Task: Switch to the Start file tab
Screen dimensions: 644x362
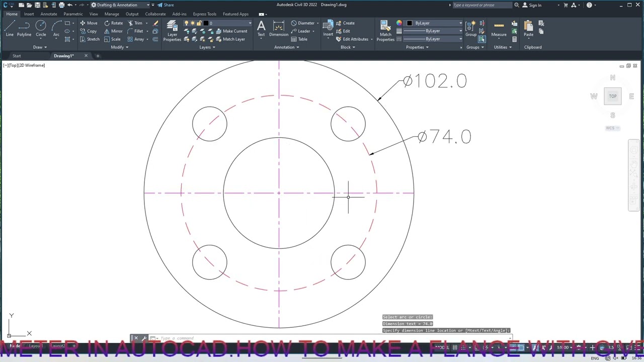Action: pyautogui.click(x=17, y=56)
